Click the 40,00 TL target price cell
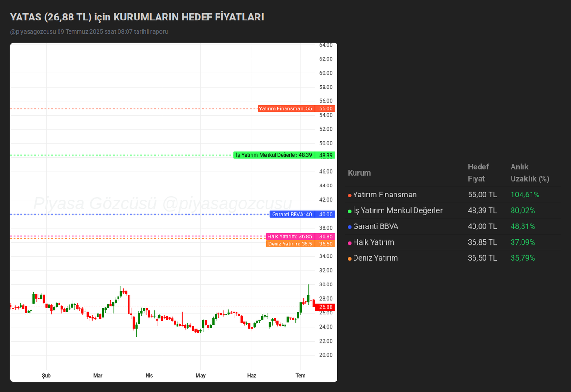The height and width of the screenshot is (392, 571). pos(482,226)
